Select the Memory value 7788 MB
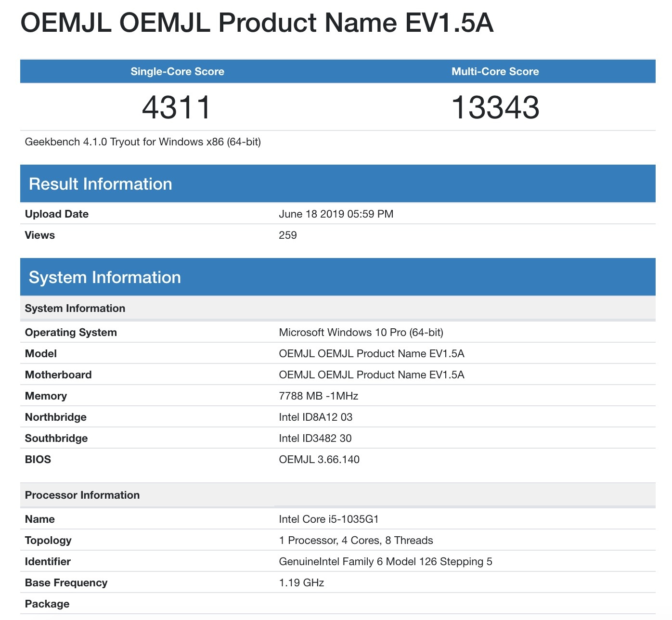Image resolution: width=672 pixels, height=620 pixels. coord(318,396)
